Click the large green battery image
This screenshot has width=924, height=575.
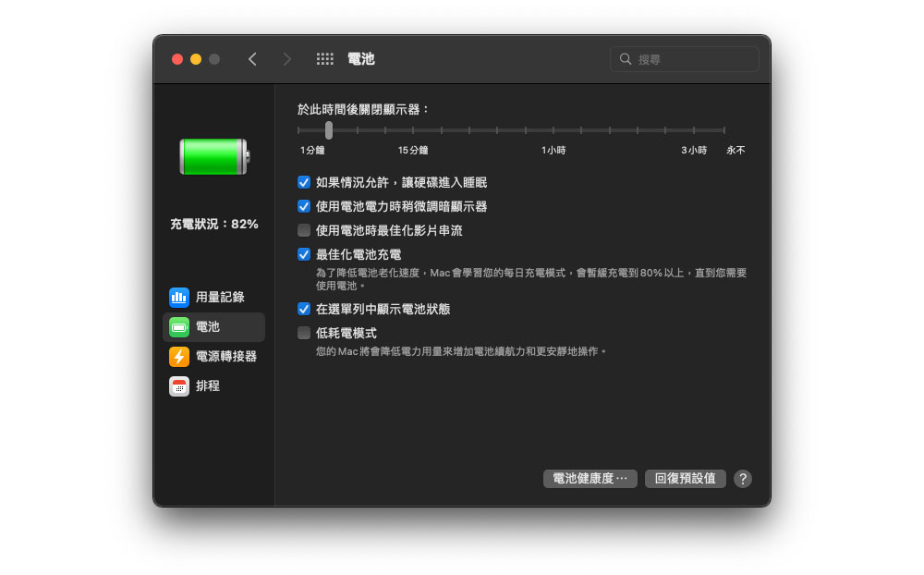pyautogui.click(x=213, y=156)
